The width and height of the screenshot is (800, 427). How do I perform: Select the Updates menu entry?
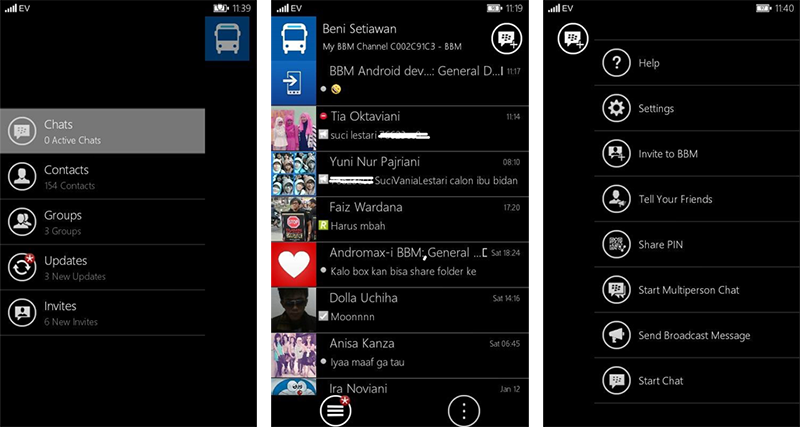pos(103,267)
